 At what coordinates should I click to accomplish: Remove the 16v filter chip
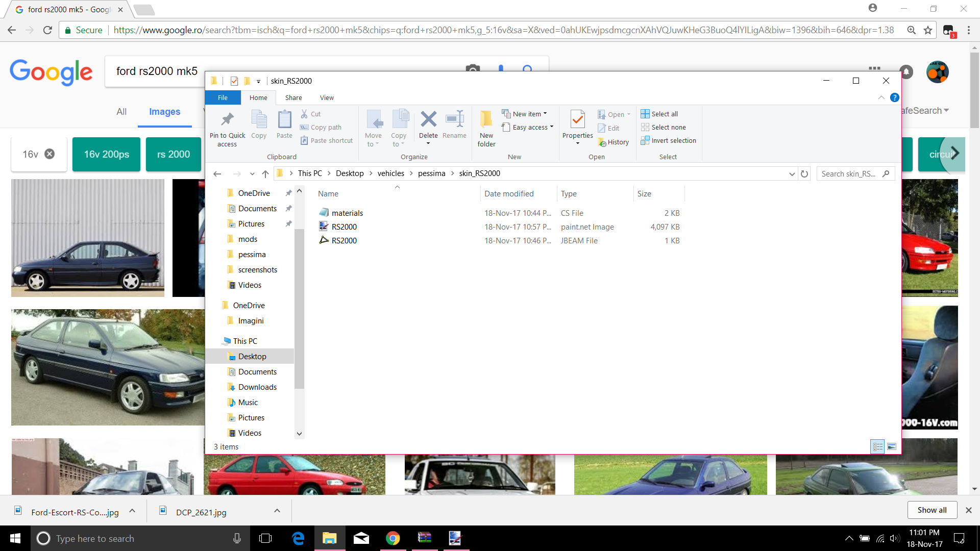(x=50, y=154)
